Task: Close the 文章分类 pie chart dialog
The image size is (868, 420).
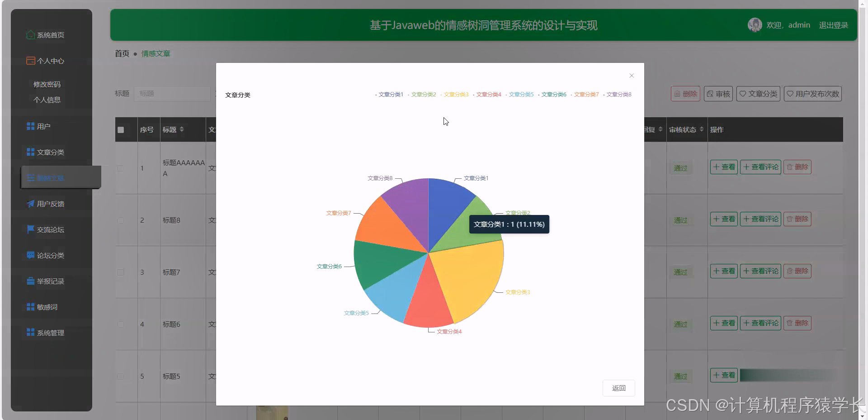Action: point(631,76)
